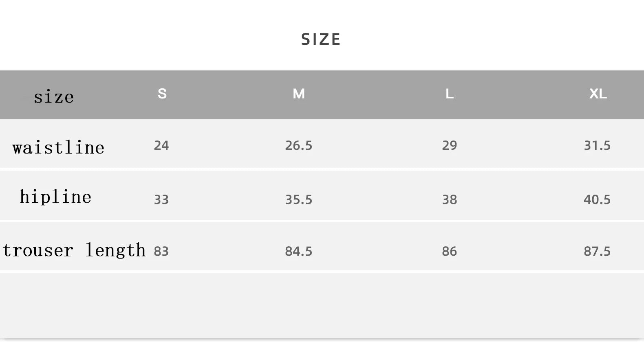Click the waistline row label

(x=58, y=147)
